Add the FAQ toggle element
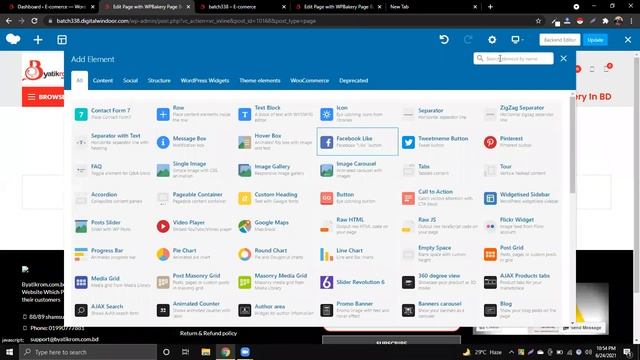 [112, 170]
